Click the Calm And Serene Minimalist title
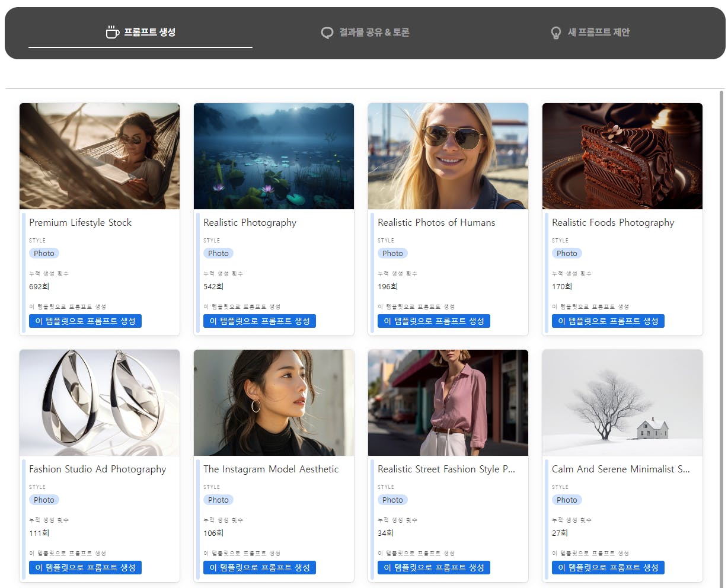The height and width of the screenshot is (588, 728). pos(621,469)
